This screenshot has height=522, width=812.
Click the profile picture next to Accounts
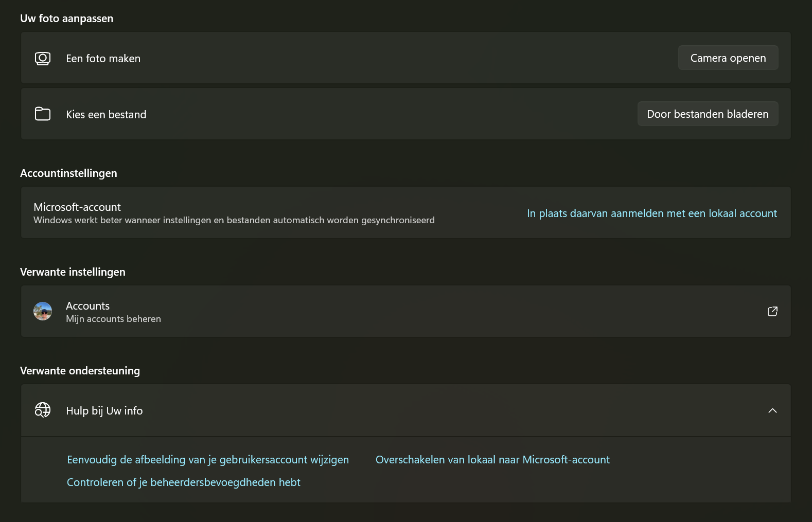43,311
